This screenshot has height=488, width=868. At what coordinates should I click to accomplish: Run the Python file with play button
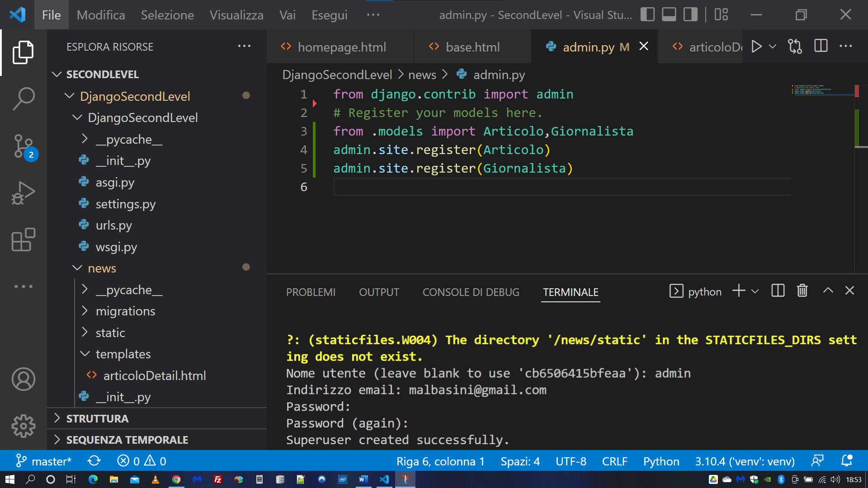click(x=756, y=46)
